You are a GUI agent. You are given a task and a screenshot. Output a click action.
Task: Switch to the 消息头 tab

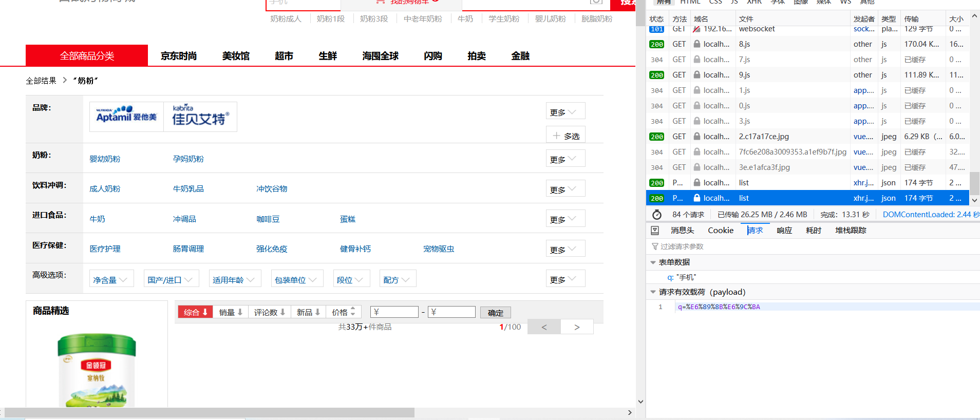tap(682, 231)
